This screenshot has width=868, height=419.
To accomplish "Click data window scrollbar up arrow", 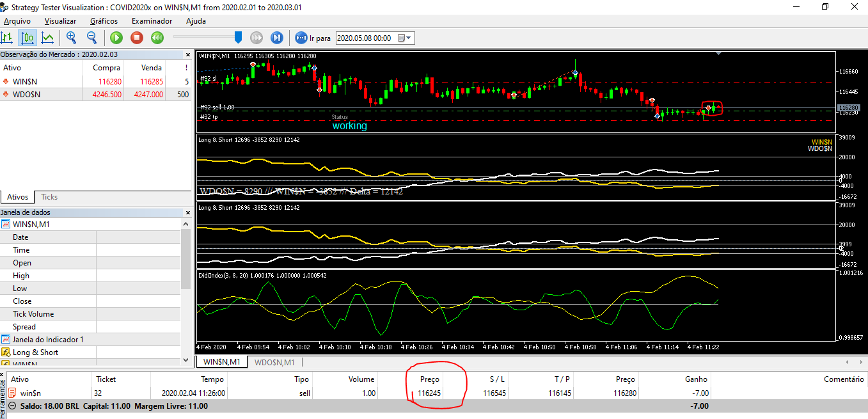I will [187, 223].
